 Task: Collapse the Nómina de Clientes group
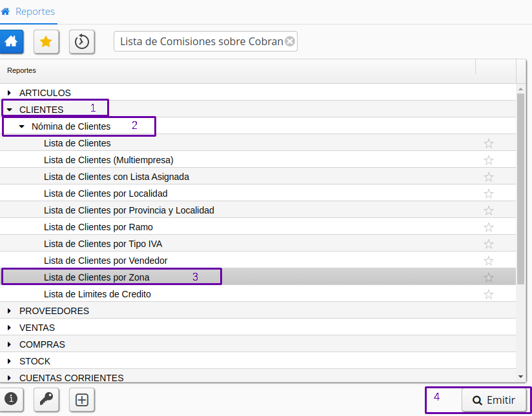pos(22,126)
